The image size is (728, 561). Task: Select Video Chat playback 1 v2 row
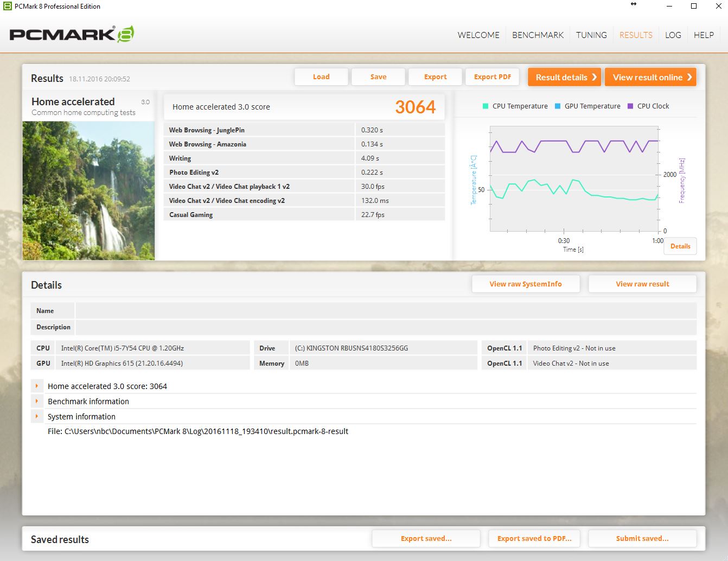[x=304, y=187]
